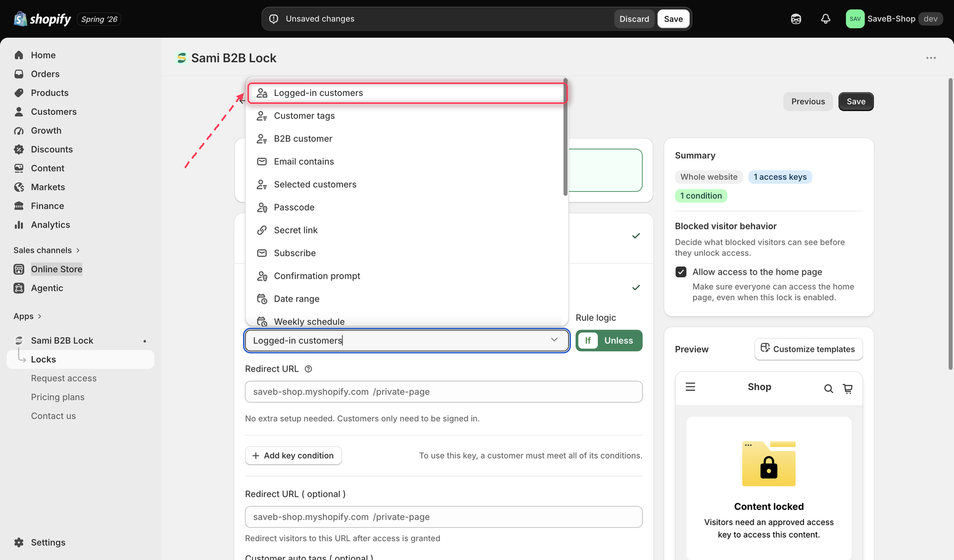
Task: Open Request access in sidebar
Action: 64,378
